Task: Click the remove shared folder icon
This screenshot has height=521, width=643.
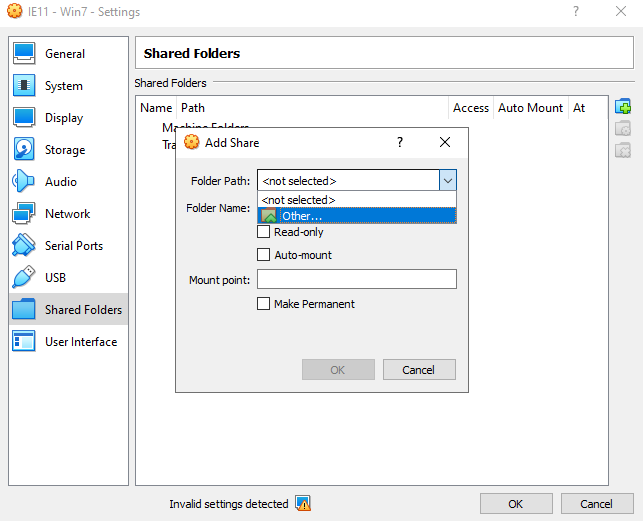Action: [623, 151]
